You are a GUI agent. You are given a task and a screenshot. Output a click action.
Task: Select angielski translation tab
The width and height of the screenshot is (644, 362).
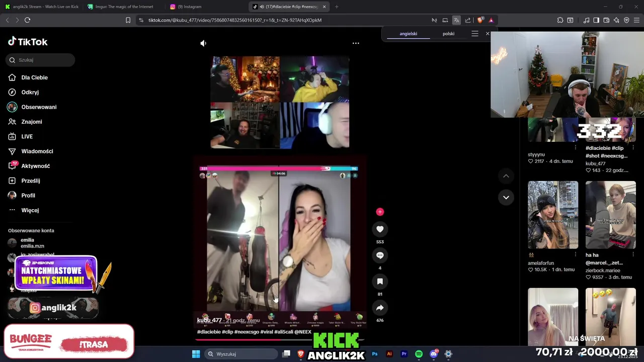tap(408, 34)
